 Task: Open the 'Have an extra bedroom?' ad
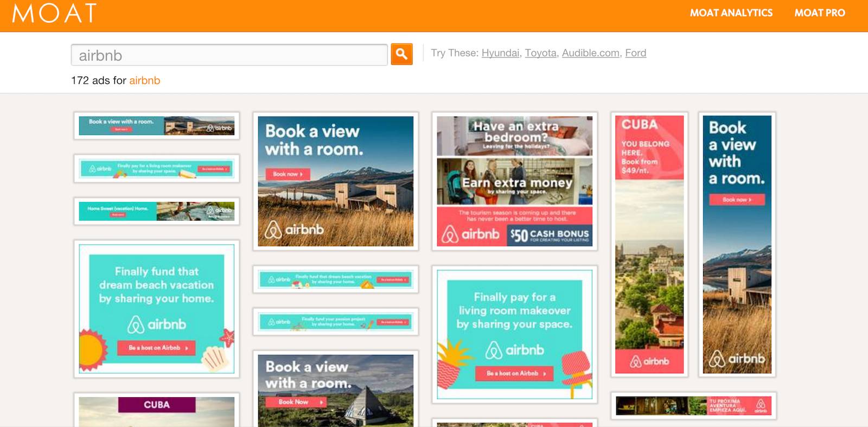(514, 181)
